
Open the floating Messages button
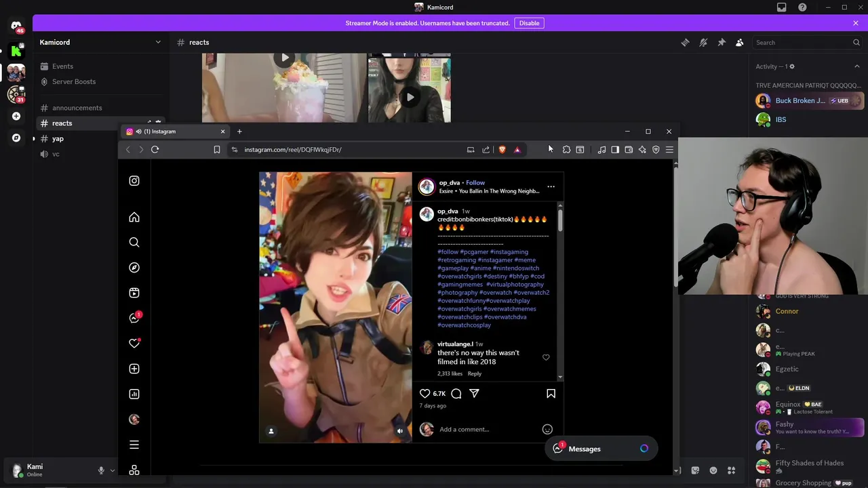coord(601,449)
